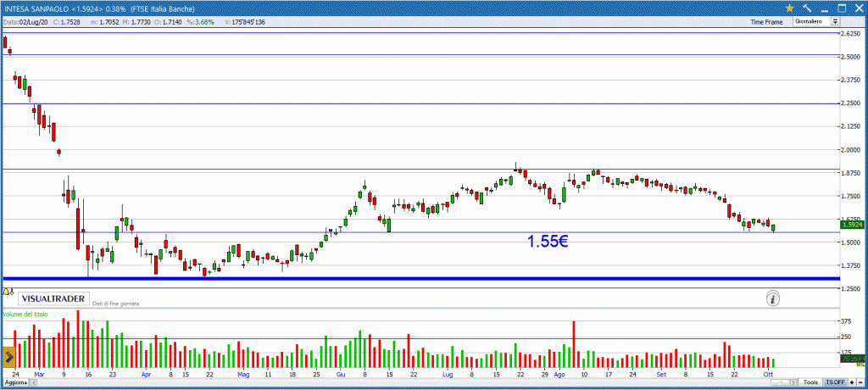
Task: Click the black volume value tag on right axis
Action: coord(853,359)
